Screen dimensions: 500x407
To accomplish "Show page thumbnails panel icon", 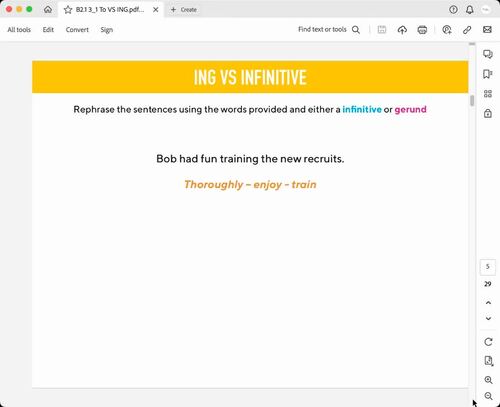I will tap(488, 94).
